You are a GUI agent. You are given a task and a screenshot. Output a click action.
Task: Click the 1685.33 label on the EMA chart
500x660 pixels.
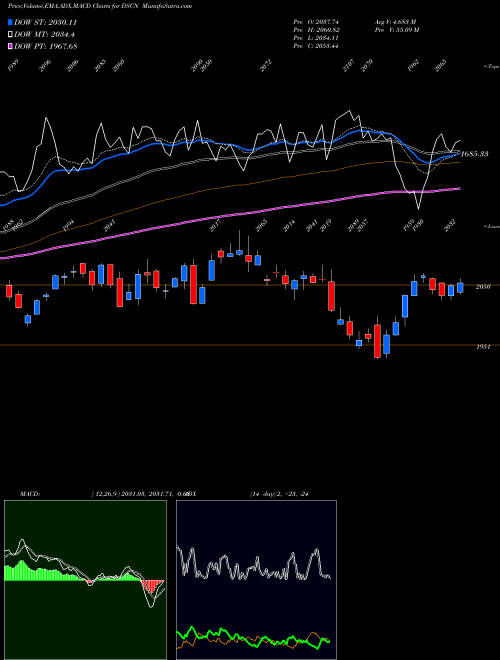click(x=475, y=154)
